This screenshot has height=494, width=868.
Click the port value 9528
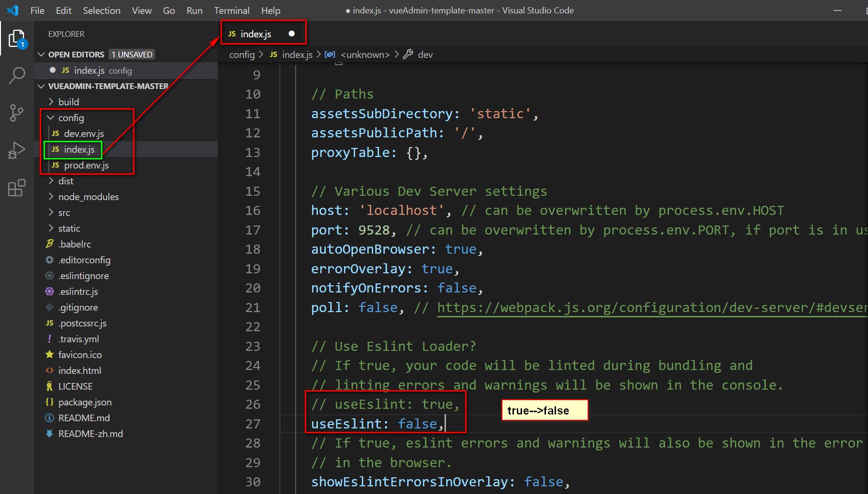tap(374, 230)
